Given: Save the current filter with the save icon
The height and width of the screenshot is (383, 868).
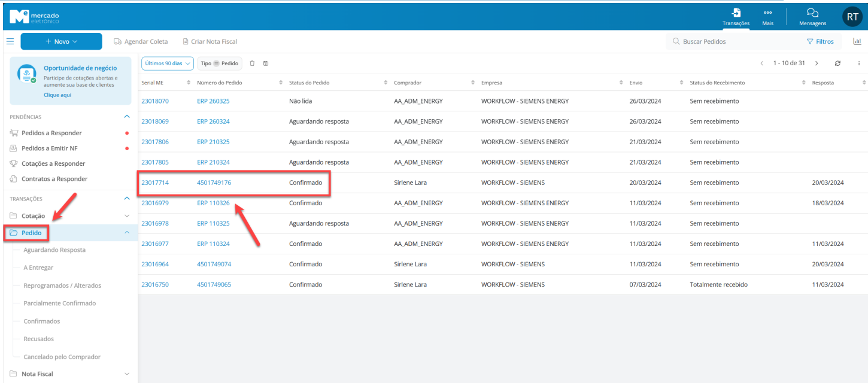Looking at the screenshot, I should click(266, 63).
